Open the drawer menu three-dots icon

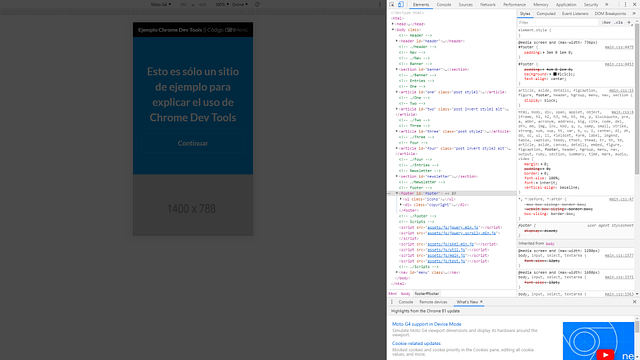[392, 302]
